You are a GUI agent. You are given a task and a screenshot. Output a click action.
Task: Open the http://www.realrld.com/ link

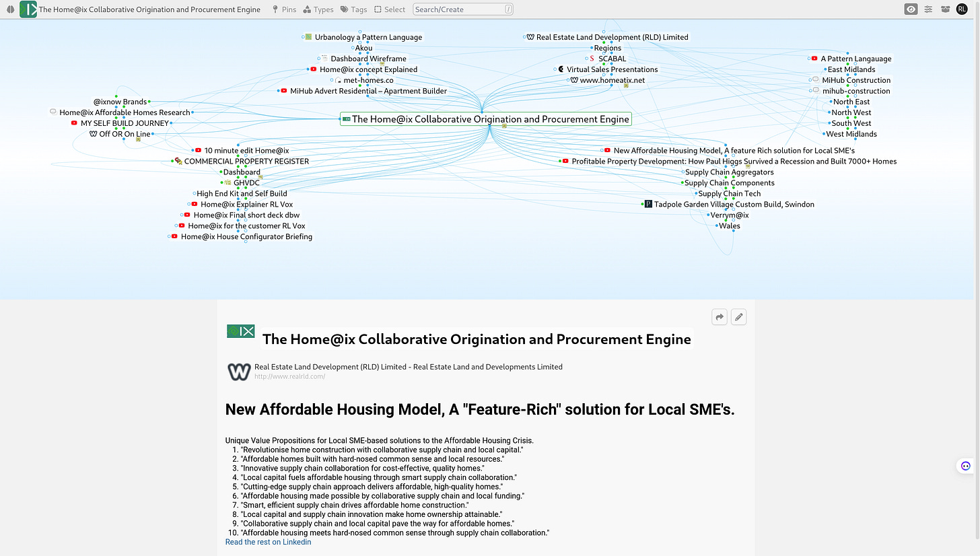pos(289,376)
